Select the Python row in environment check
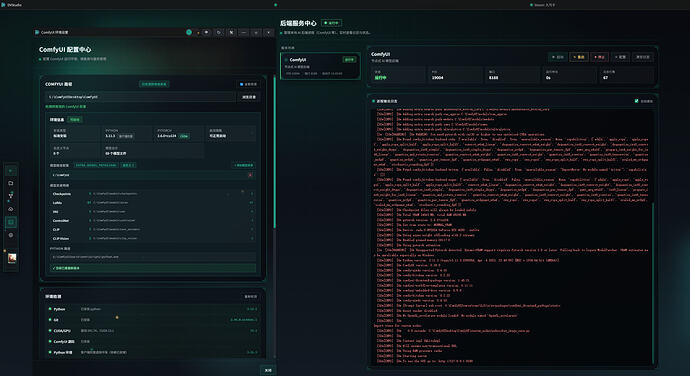The height and width of the screenshot is (376, 690). [x=153, y=309]
